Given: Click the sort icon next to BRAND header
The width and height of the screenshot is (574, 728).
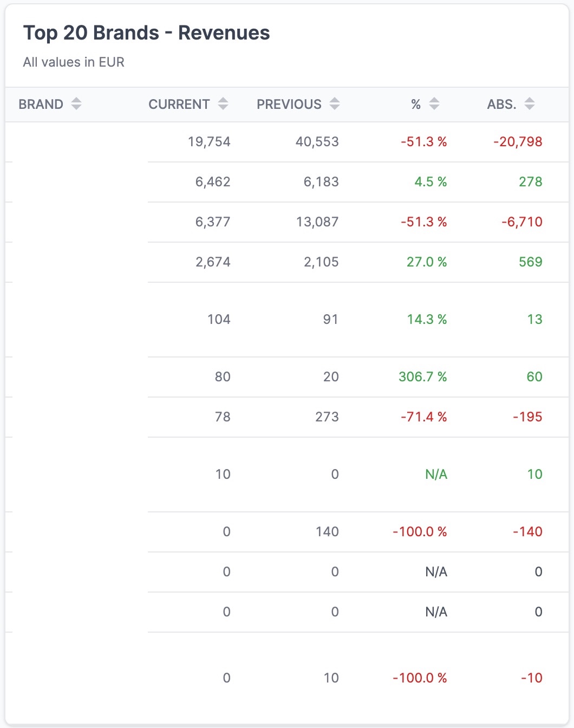Looking at the screenshot, I should coord(76,104).
